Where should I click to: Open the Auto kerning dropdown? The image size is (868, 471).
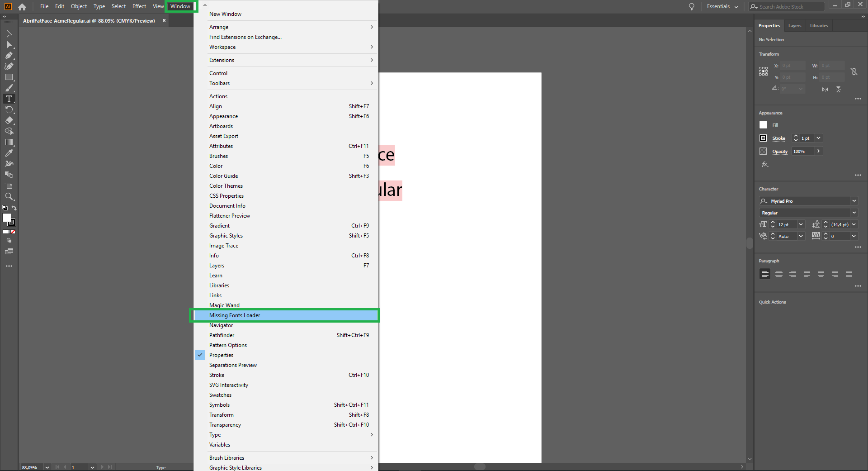(801, 236)
